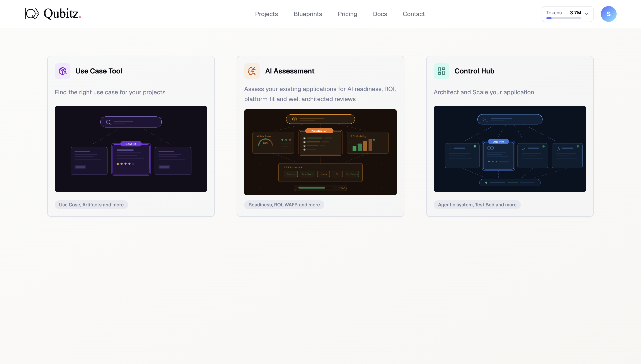Click the Use Case Tool cube icon
This screenshot has height=364, width=641.
(x=63, y=71)
